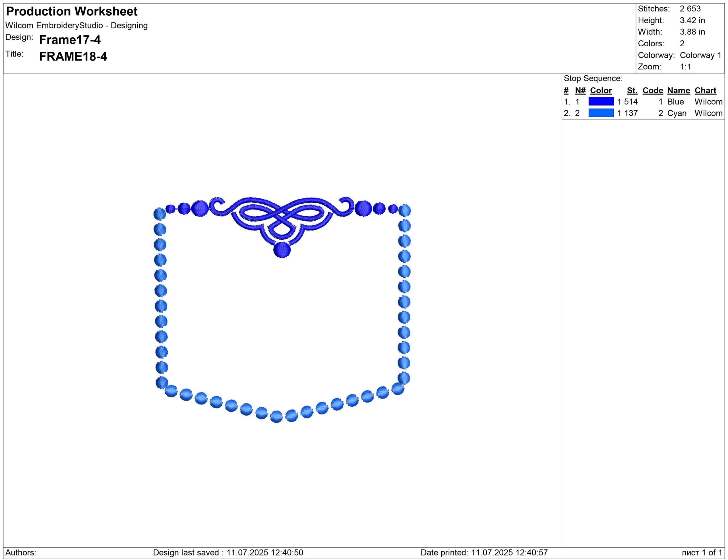This screenshot has width=728, height=560.
Task: Click the round bead below knot
Action: pos(282,250)
